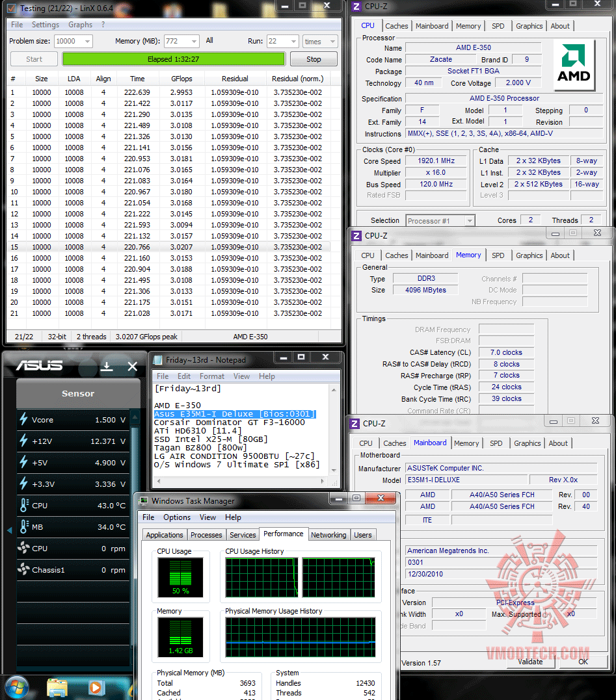Screen dimensions: 616x700
Task: Open the Run count dropdown in LinX
Action: tap(293, 42)
